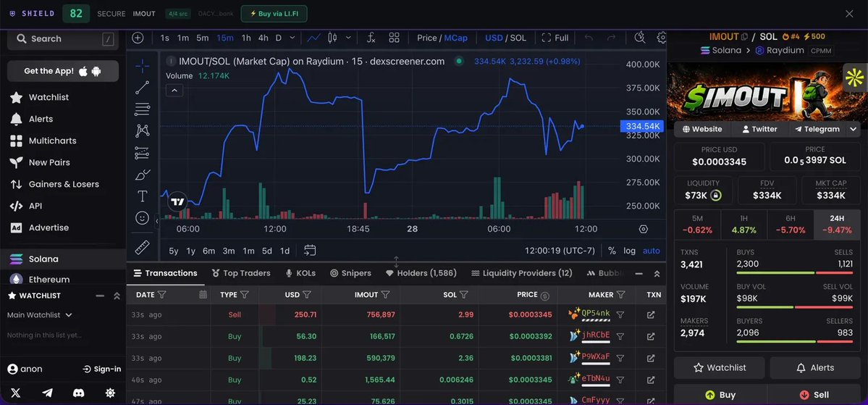Expand the Watchlist panel double chevron
This screenshot has height=405, width=868.
pyautogui.click(x=117, y=296)
